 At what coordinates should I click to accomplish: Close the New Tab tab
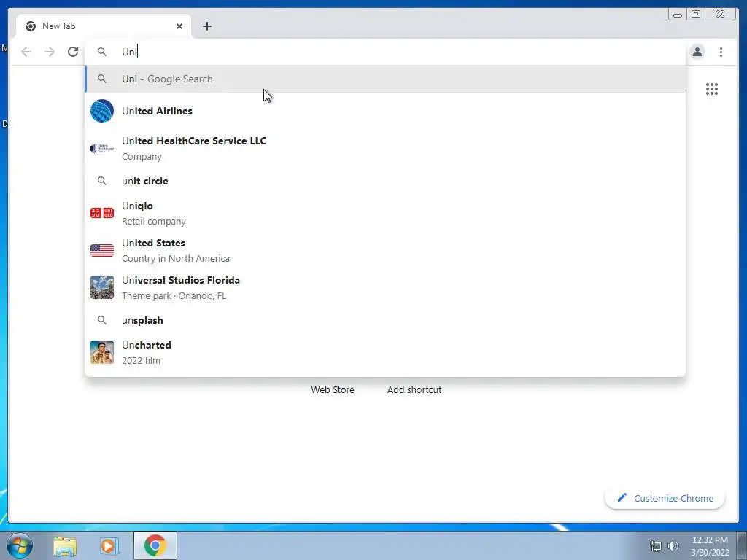click(x=179, y=26)
